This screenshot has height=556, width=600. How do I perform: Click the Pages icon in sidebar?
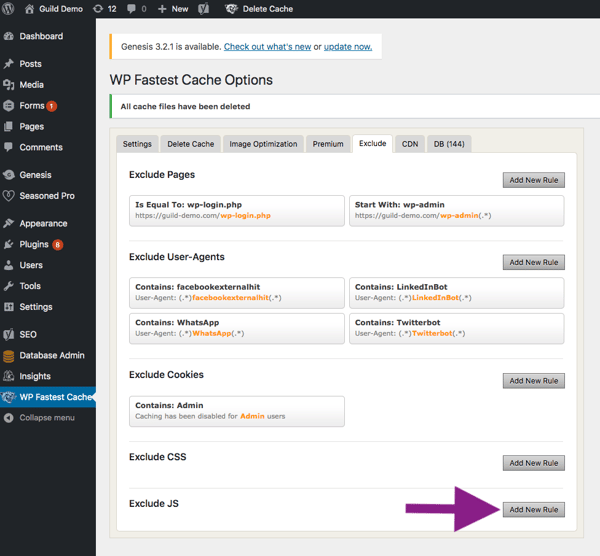point(8,126)
